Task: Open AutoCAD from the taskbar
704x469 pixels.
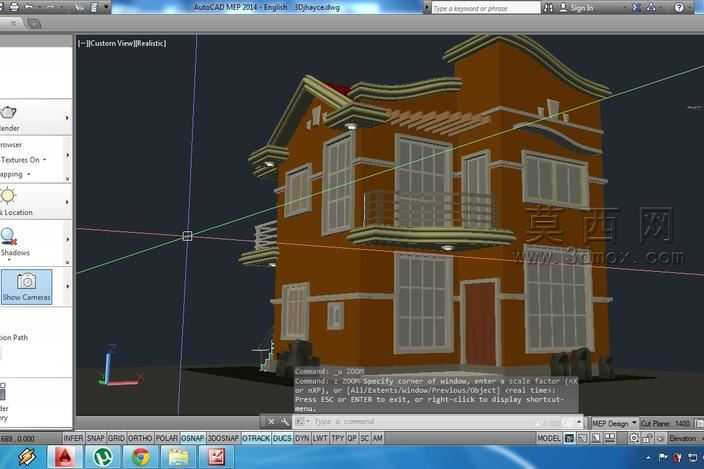Action: [x=65, y=457]
